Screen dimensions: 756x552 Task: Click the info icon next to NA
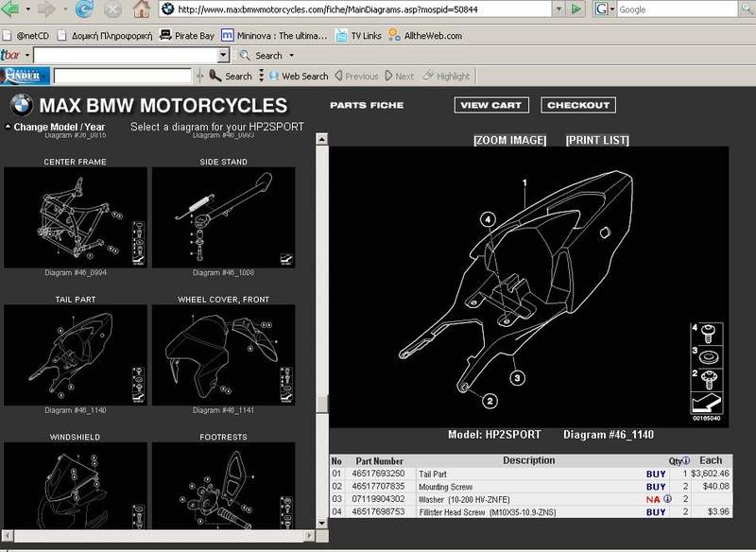click(668, 499)
